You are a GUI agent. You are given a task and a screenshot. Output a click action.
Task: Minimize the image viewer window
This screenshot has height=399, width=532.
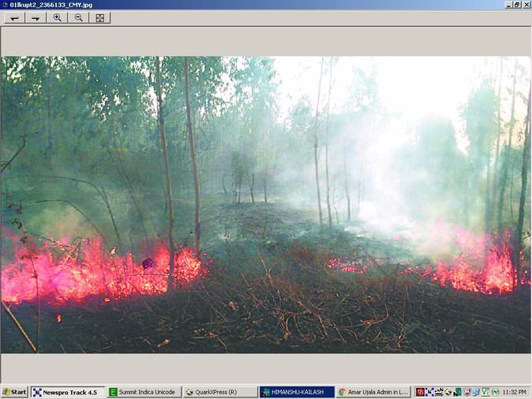(x=508, y=5)
